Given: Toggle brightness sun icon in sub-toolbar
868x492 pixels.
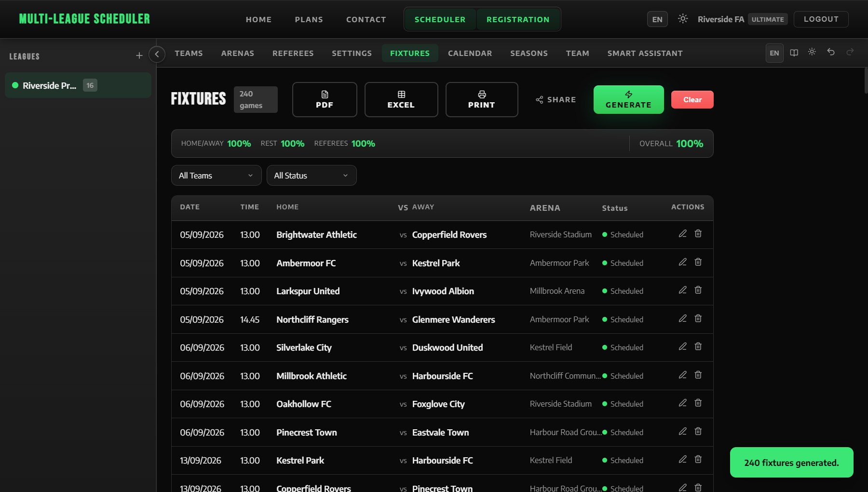Looking at the screenshot, I should point(812,52).
